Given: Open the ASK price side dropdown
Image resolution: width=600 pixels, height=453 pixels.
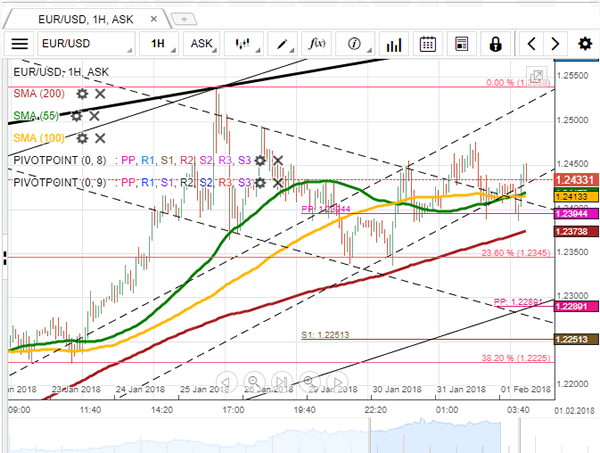Looking at the screenshot, I should click(203, 43).
